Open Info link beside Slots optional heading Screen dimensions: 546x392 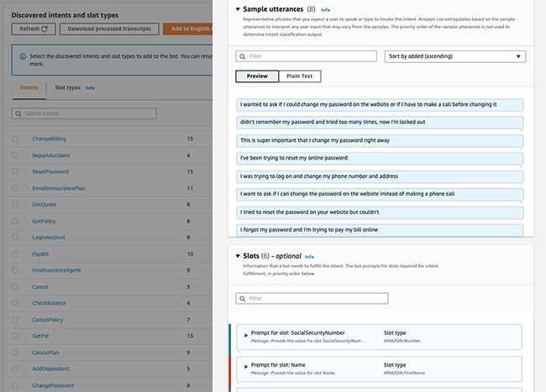click(309, 257)
